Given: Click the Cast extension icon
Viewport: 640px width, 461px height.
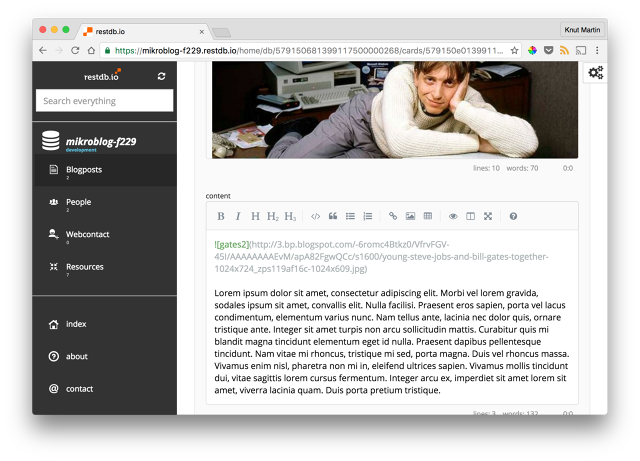Looking at the screenshot, I should point(581,50).
